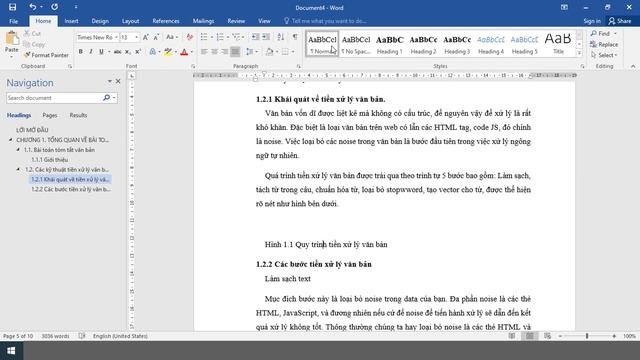Go to LỜI MỞ ĐẦU heading
Image resolution: width=640 pixels, height=360 pixels.
32,130
